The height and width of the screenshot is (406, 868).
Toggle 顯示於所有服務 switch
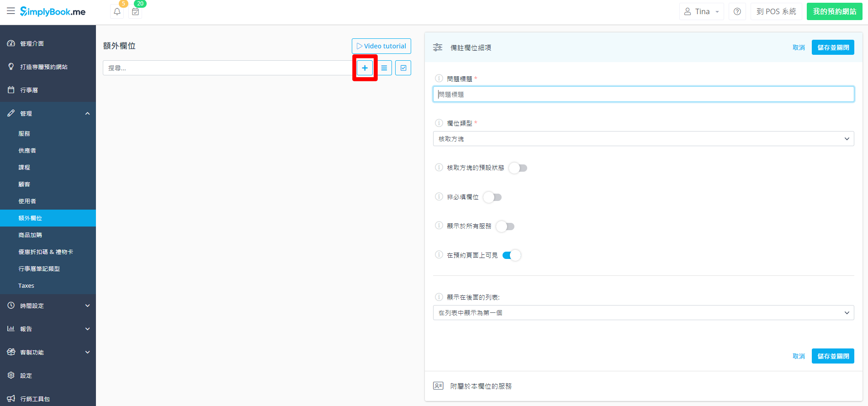point(505,227)
